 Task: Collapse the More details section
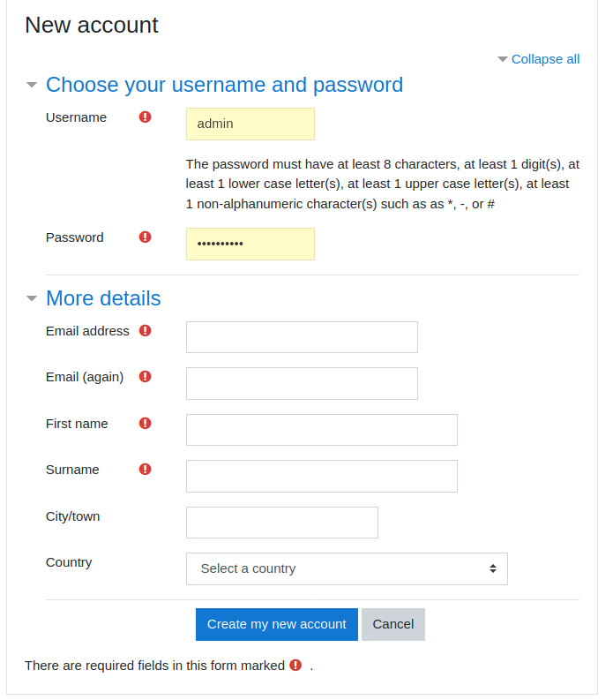click(103, 298)
